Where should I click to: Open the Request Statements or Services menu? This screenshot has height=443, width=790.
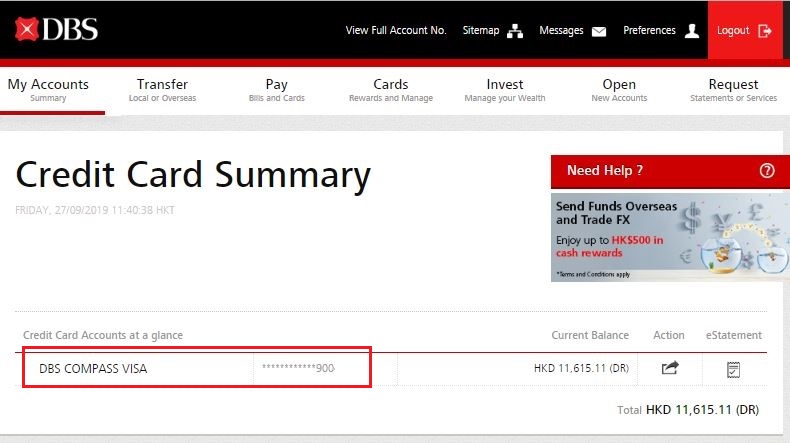733,90
